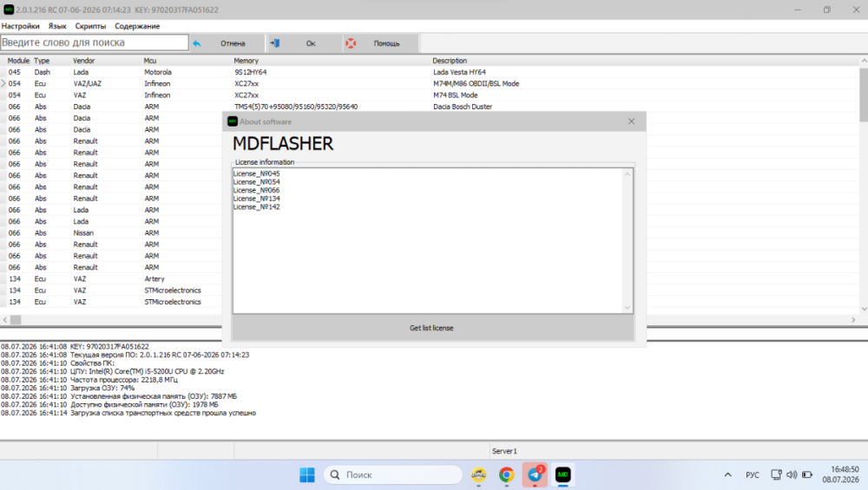Click the РУС language indicator
This screenshot has width=868, height=490.
click(x=753, y=475)
